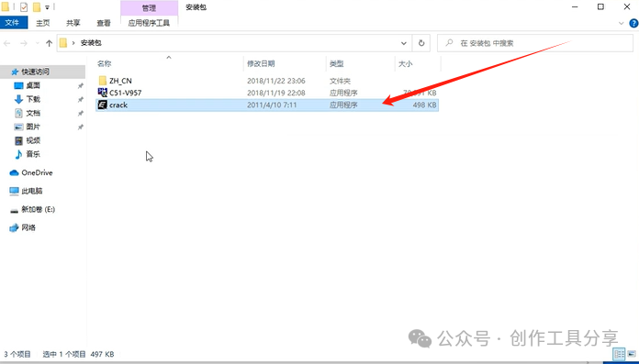Screen dimensions: 639x364
Task: Open 文档 in the sidebar
Action: [x=33, y=113]
